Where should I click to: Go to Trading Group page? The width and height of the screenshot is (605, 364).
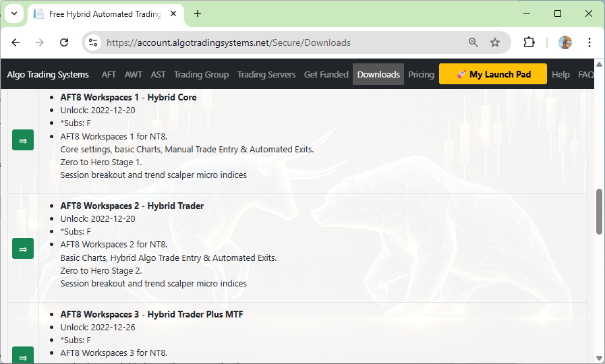point(202,74)
